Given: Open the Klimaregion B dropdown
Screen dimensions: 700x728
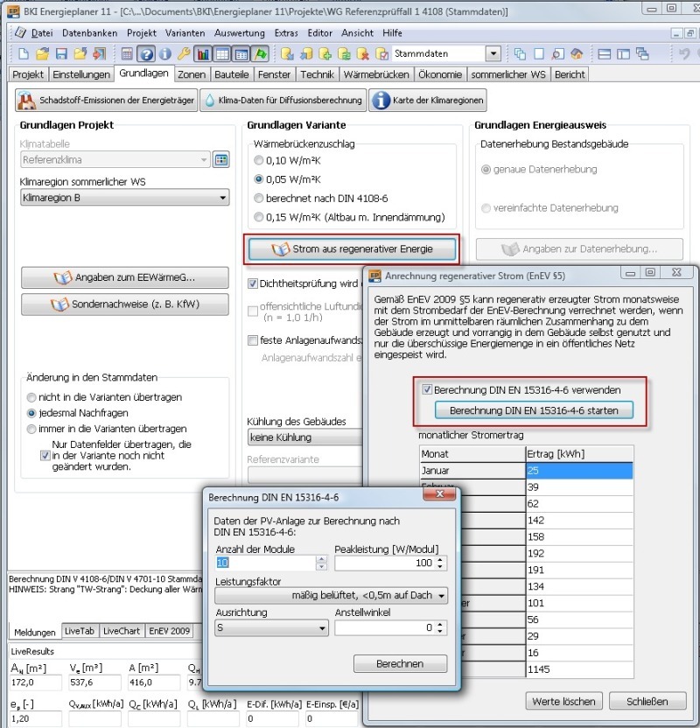Looking at the screenshot, I should (124, 198).
